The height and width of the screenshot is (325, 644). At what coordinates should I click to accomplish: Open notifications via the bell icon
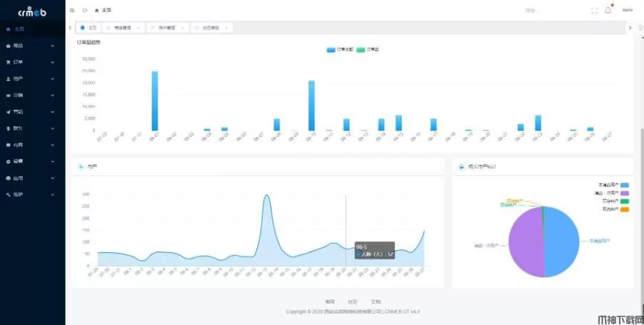coord(608,10)
